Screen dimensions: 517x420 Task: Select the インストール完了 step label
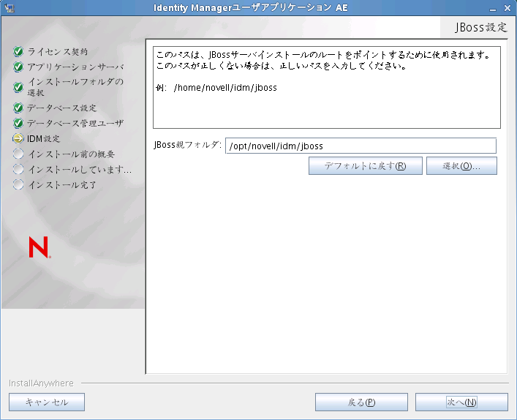point(61,185)
